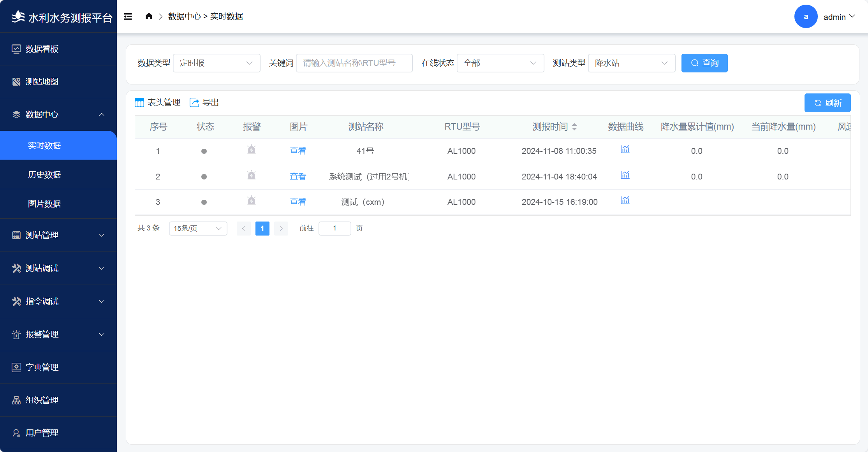Focus the 关键词 keyword input field
The image size is (868, 452).
[x=354, y=63]
